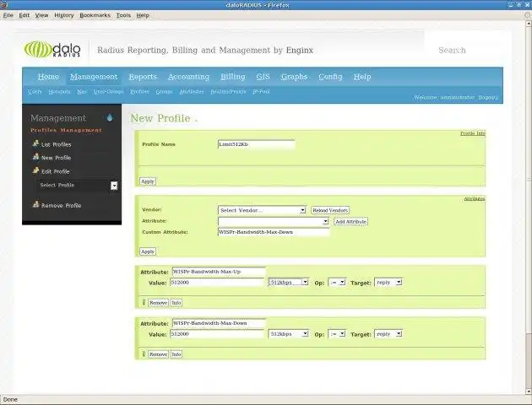Open the 512kbps unit dropdown for WISPr-Bandwidth-Max-Up
The width and height of the screenshot is (532, 405).
pyautogui.click(x=288, y=282)
